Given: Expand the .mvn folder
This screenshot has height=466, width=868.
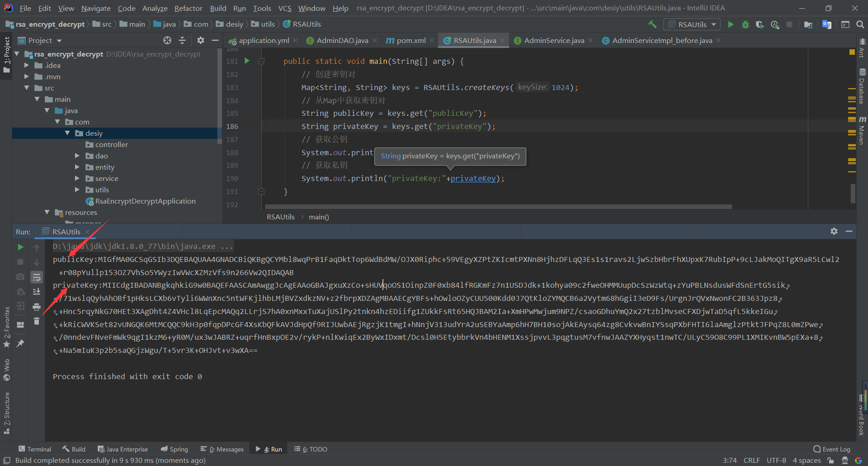Looking at the screenshot, I should point(27,77).
